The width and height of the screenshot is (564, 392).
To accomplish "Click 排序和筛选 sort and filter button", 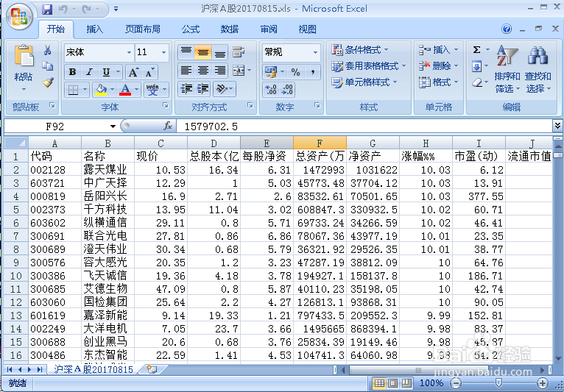I will [507, 69].
